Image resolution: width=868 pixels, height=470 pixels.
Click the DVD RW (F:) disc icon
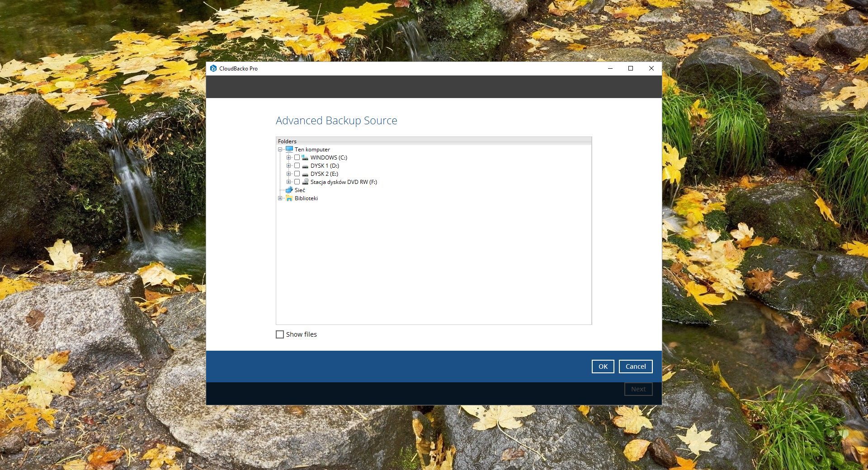[x=305, y=182]
